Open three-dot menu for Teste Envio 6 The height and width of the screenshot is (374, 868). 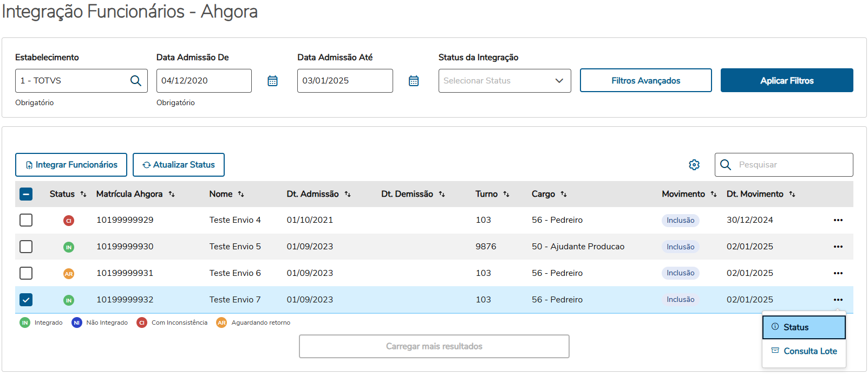[838, 273]
